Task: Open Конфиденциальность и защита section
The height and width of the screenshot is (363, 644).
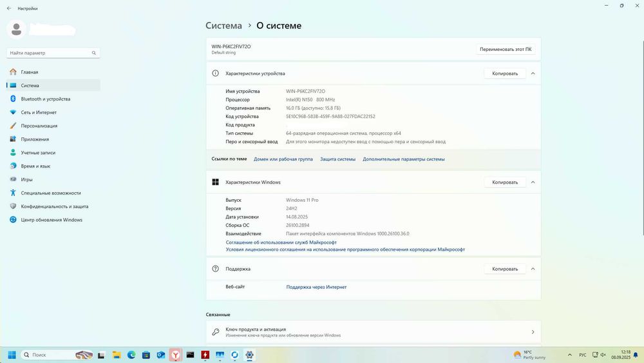Action: 53,206
